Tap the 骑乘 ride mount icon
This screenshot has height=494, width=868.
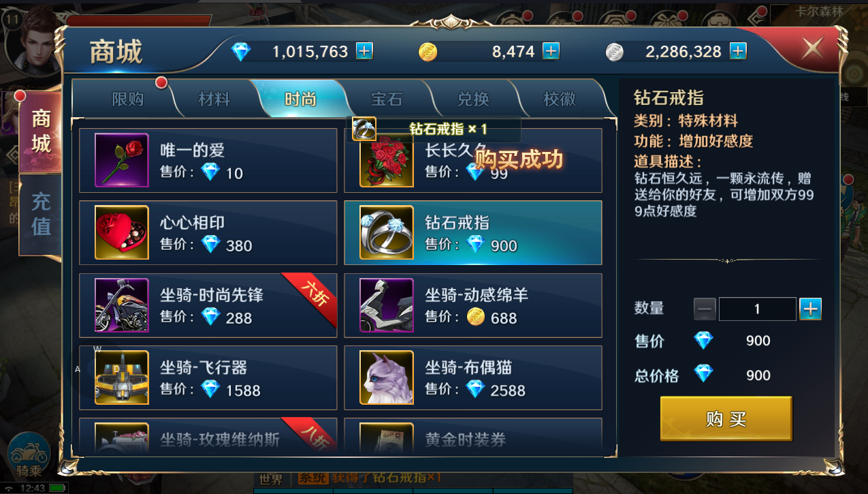[29, 455]
